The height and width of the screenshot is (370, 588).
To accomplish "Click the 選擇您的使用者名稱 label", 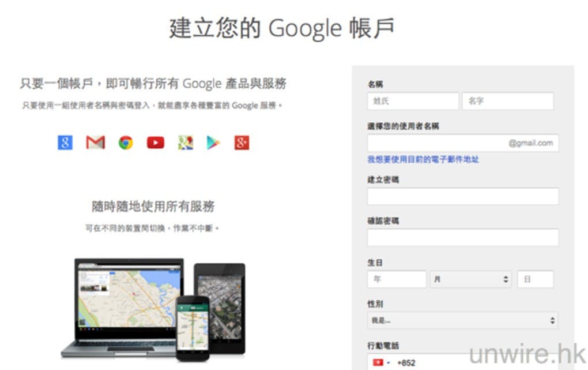I will click(403, 126).
